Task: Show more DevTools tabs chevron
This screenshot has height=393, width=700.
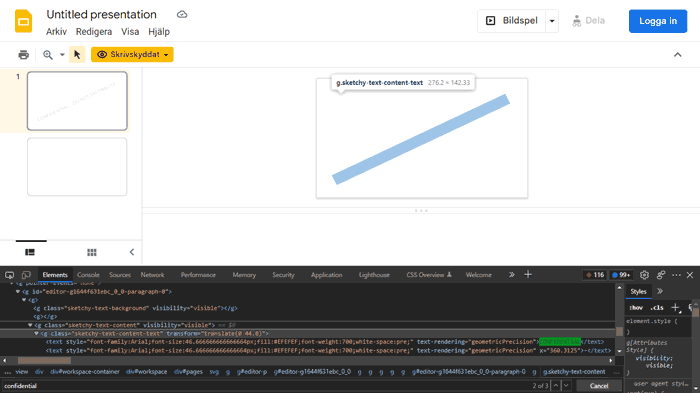Action: 512,275
